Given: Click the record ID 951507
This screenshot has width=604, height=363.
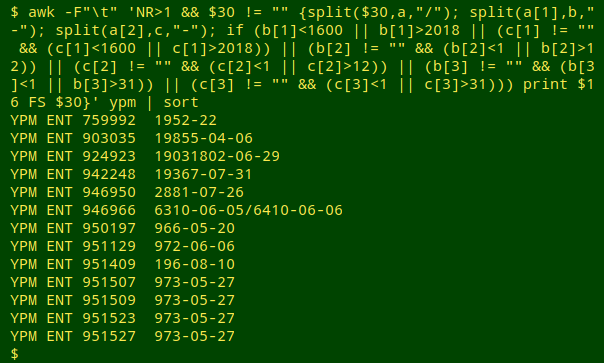Looking at the screenshot, I should [x=109, y=282].
